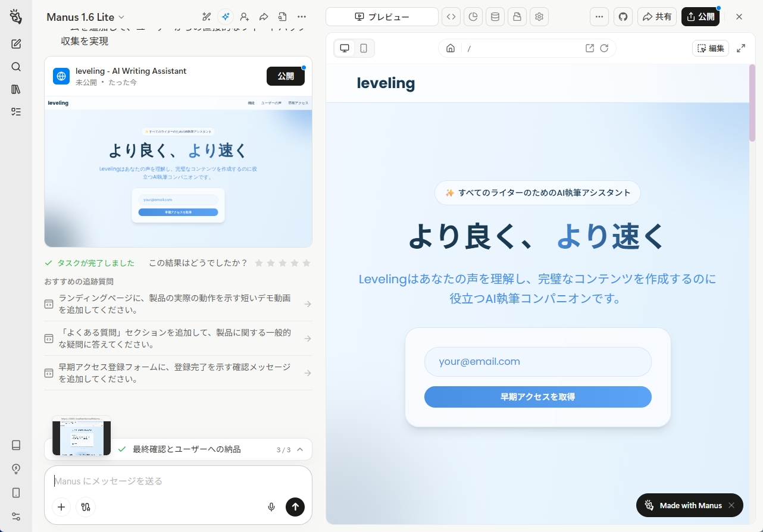Choose the confirmation message follow-up suggestion

tap(178, 373)
